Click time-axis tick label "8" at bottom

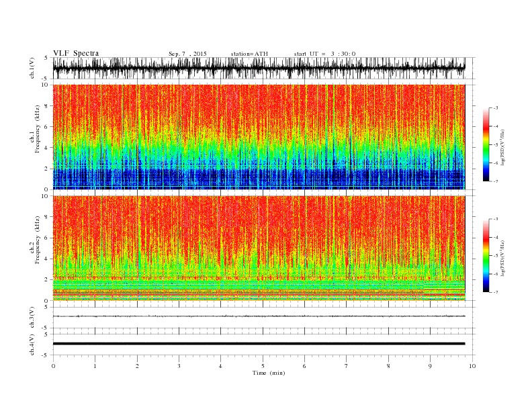pos(388,366)
